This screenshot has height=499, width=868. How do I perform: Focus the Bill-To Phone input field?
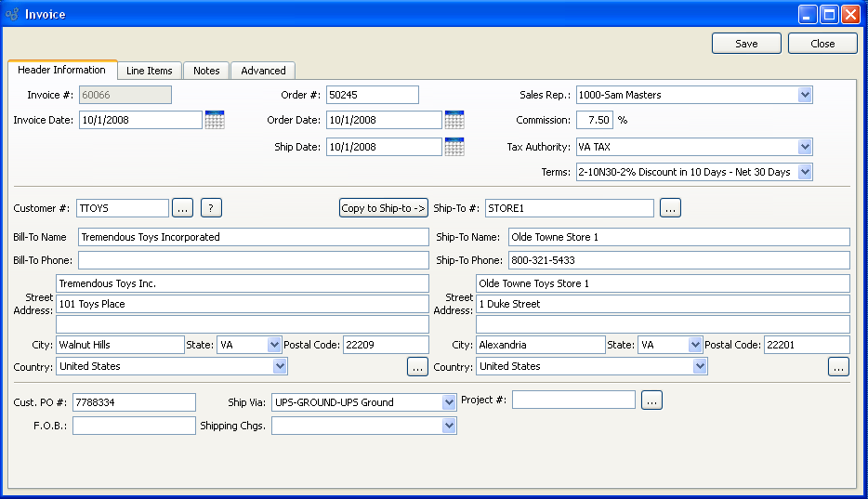[253, 260]
